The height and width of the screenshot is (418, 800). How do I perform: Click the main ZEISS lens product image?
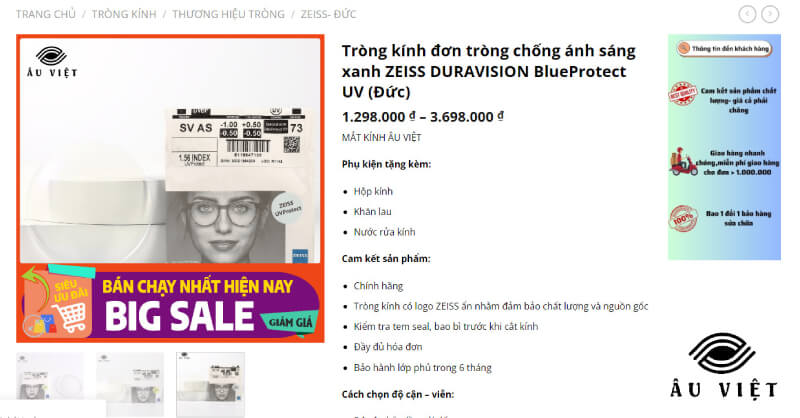click(170, 151)
